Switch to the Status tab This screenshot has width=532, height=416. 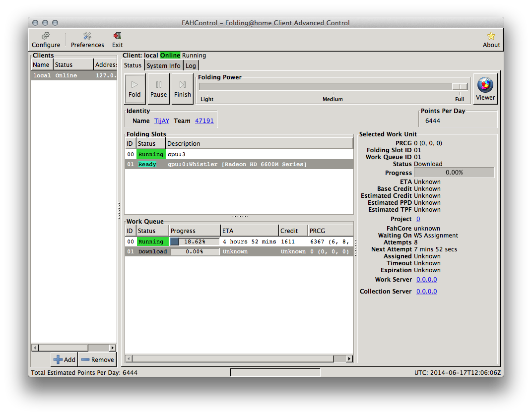[x=133, y=65]
